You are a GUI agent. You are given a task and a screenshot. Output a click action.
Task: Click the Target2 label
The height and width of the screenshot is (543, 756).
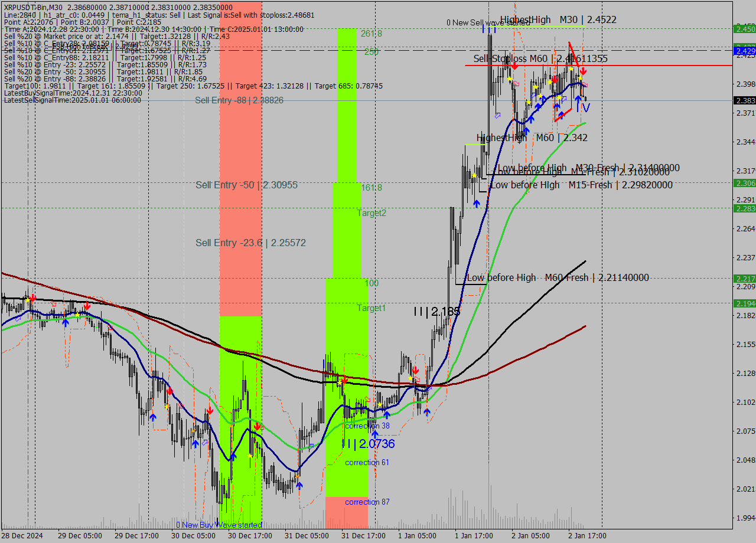click(372, 213)
